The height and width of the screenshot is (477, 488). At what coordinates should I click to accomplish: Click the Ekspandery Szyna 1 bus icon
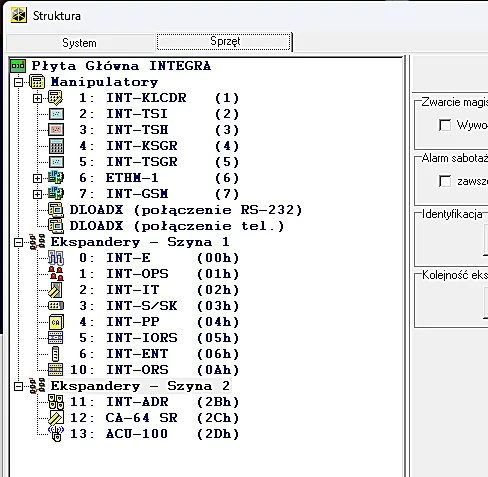pos(37,242)
